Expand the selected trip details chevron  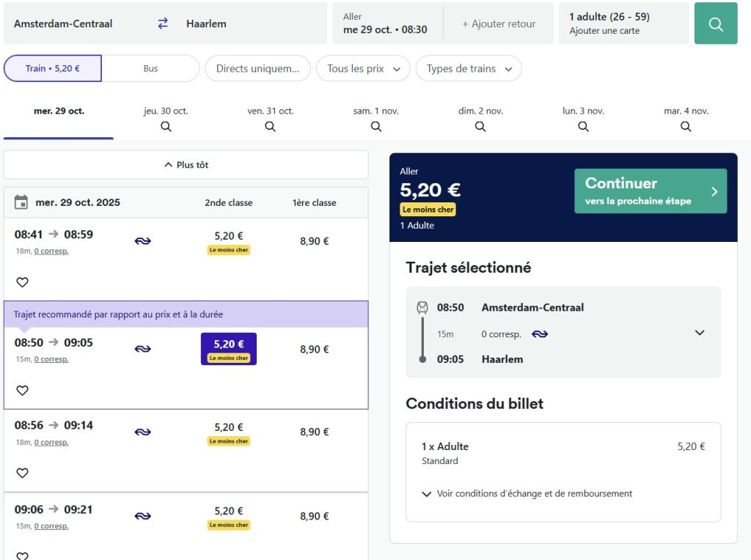coord(700,333)
